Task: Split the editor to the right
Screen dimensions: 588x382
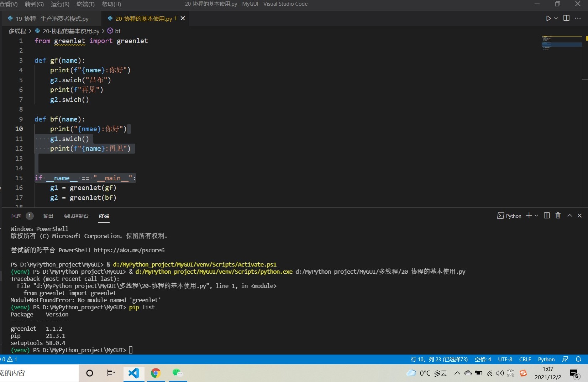Action: tap(566, 18)
